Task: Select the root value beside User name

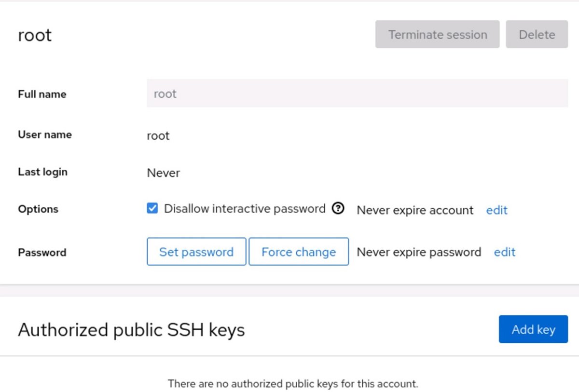Action: click(158, 136)
